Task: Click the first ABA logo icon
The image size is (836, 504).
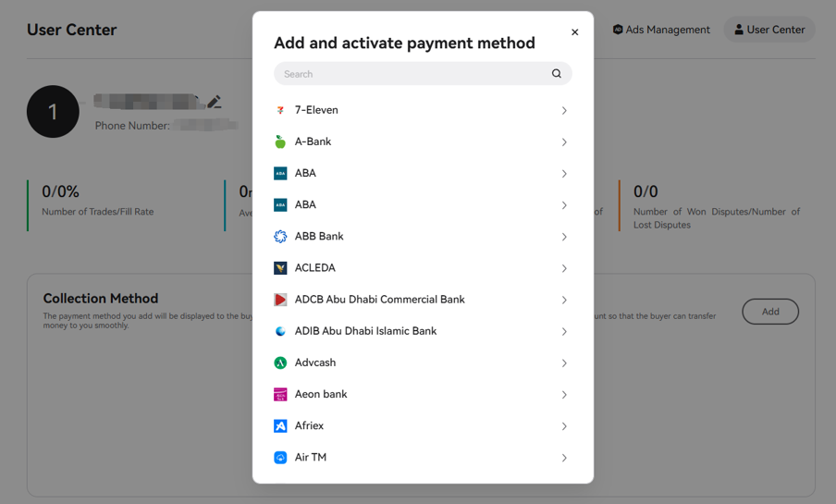Action: coord(280,173)
